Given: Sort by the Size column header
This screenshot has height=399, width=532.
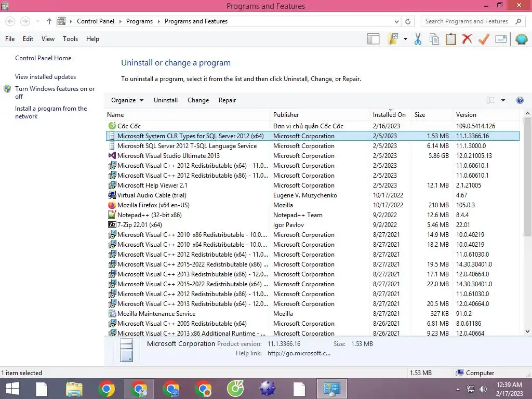Looking at the screenshot, I should [432, 115].
